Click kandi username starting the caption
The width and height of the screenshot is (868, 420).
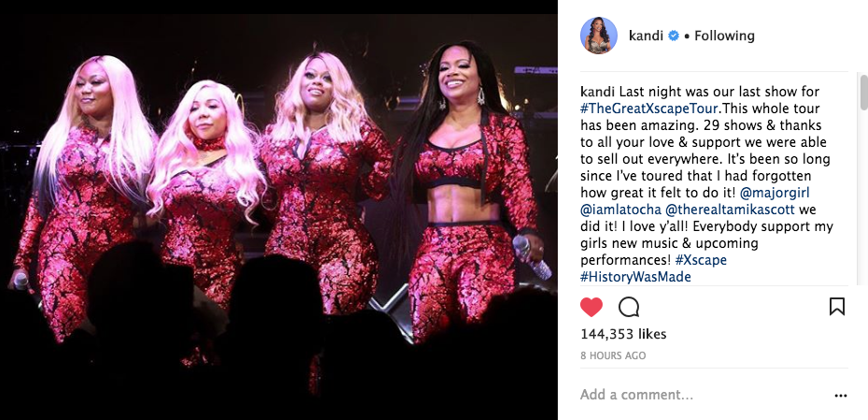[594, 92]
